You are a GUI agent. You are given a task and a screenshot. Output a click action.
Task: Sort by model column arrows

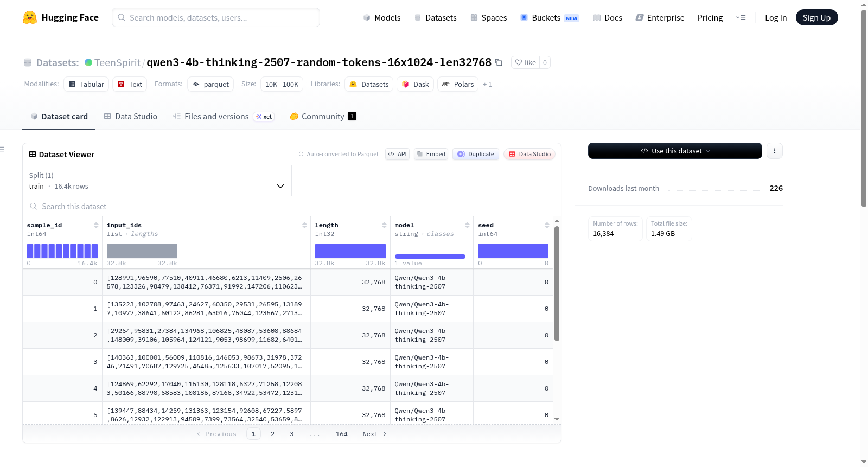(x=467, y=225)
